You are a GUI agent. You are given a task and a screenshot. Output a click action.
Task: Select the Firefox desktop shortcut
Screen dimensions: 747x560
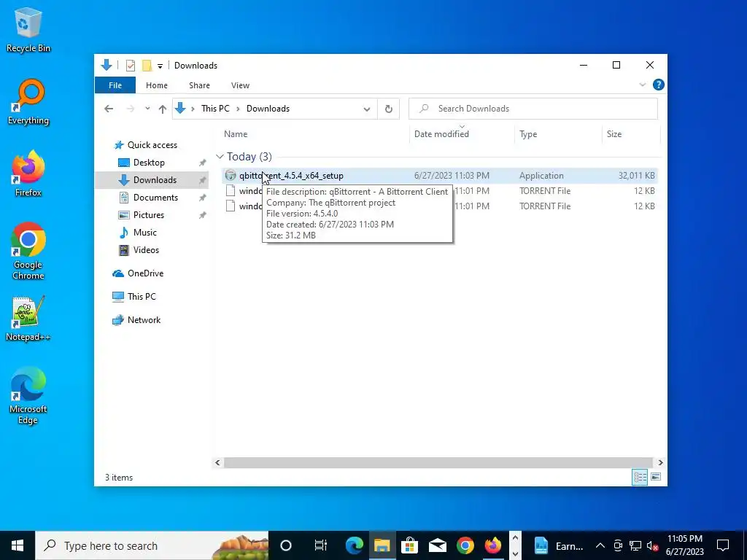tap(28, 174)
